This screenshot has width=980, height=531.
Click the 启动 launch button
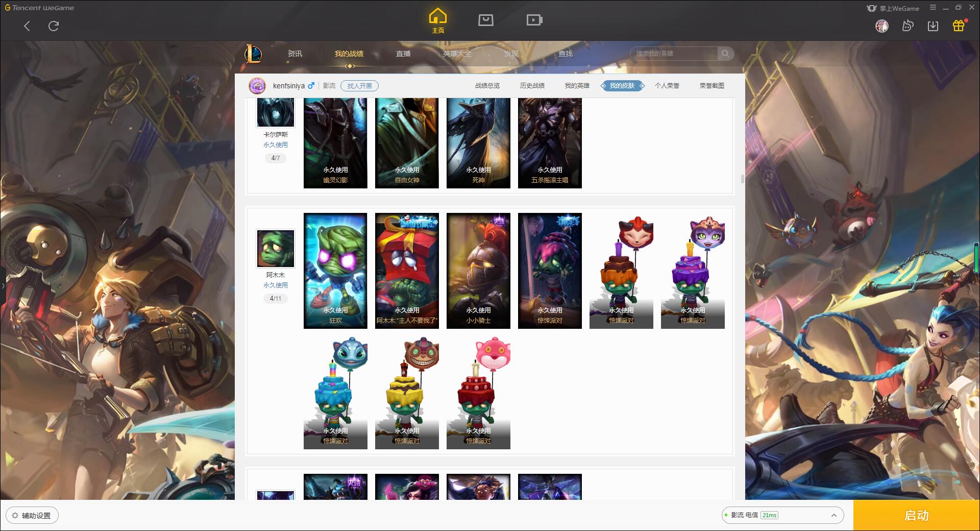click(916, 516)
